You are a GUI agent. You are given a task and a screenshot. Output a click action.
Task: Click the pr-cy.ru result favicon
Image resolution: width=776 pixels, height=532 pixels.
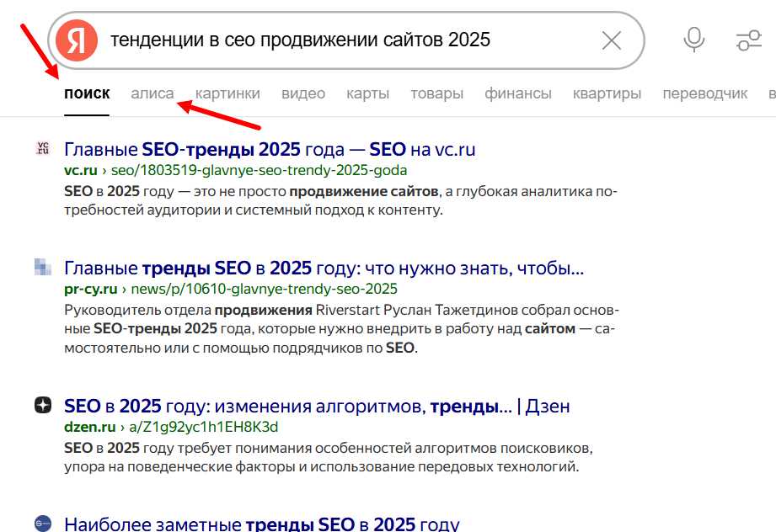click(x=44, y=268)
